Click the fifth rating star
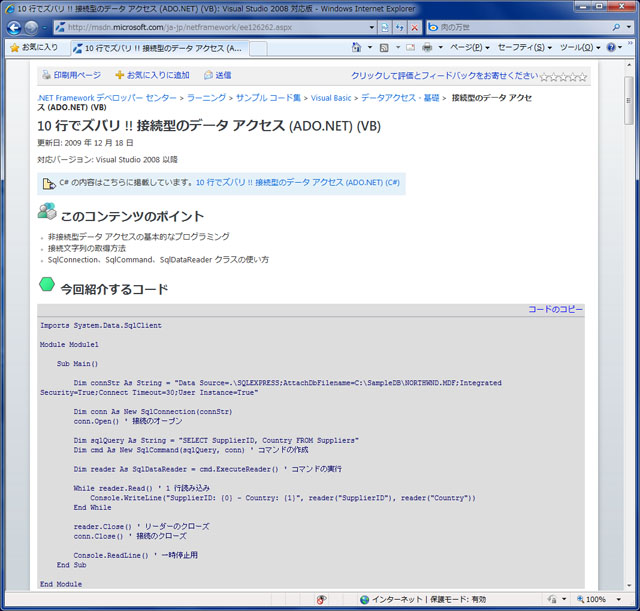 click(582, 77)
